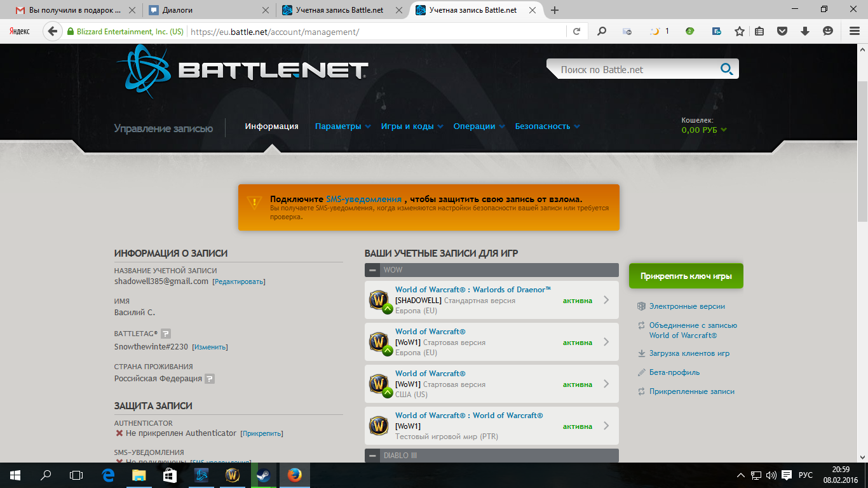
Task: Open the Бета-профиль link
Action: (674, 372)
